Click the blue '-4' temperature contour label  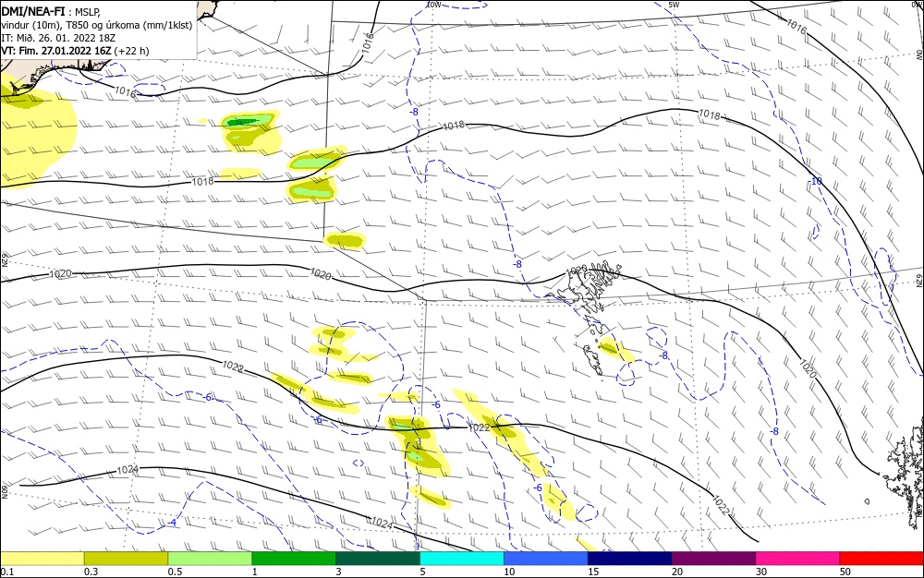tap(172, 523)
